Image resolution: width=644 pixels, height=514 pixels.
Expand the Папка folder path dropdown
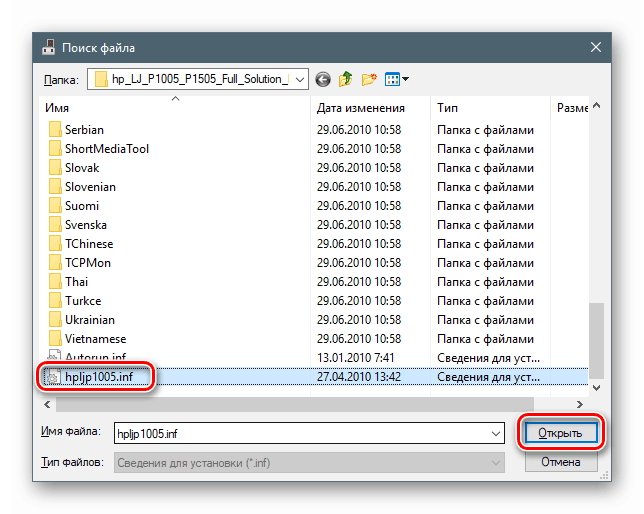click(x=300, y=79)
